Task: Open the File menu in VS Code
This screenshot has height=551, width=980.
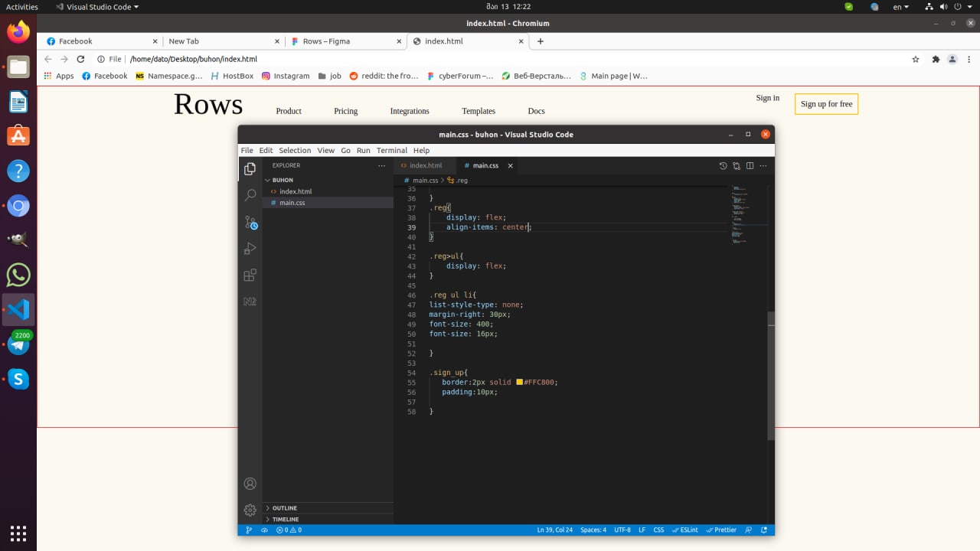Action: point(247,150)
